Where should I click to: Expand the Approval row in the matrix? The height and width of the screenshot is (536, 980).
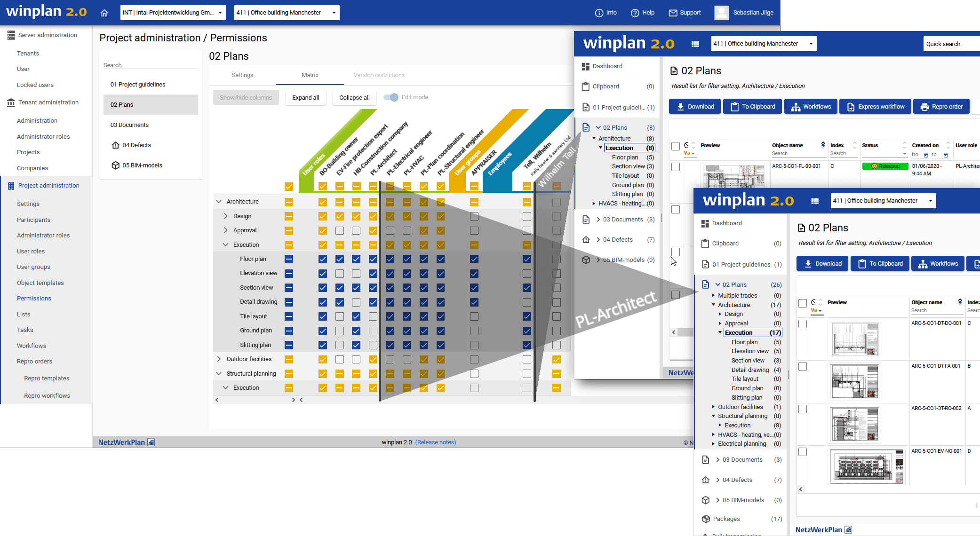pyautogui.click(x=225, y=230)
